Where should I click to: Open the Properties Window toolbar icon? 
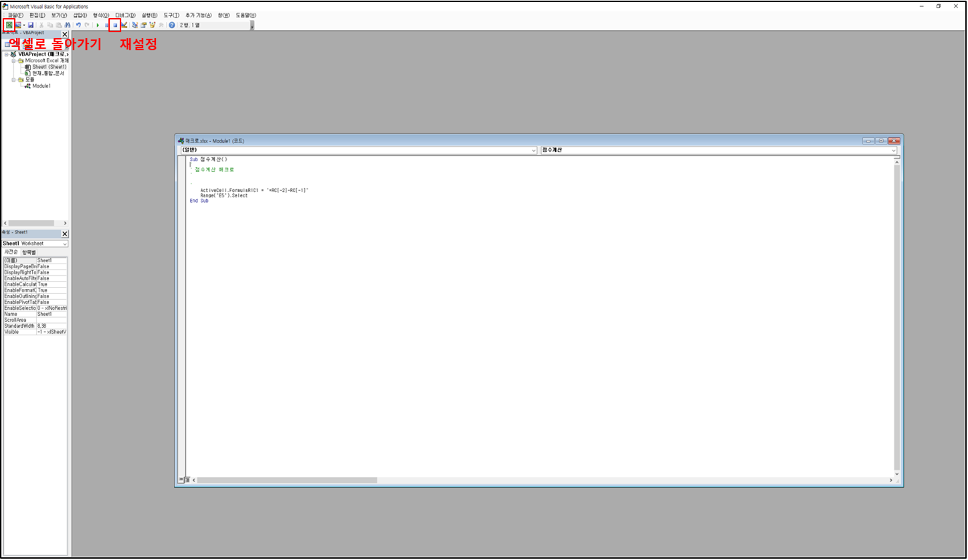pos(143,25)
